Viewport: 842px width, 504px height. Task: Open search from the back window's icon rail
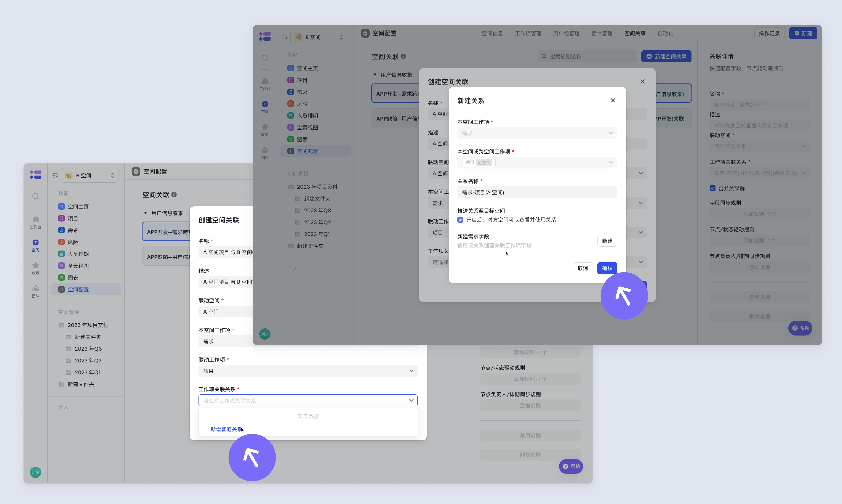tap(35, 196)
